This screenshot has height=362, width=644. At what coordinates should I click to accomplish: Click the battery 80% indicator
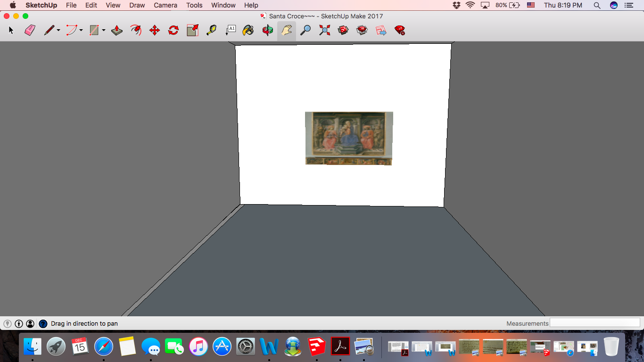[508, 5]
